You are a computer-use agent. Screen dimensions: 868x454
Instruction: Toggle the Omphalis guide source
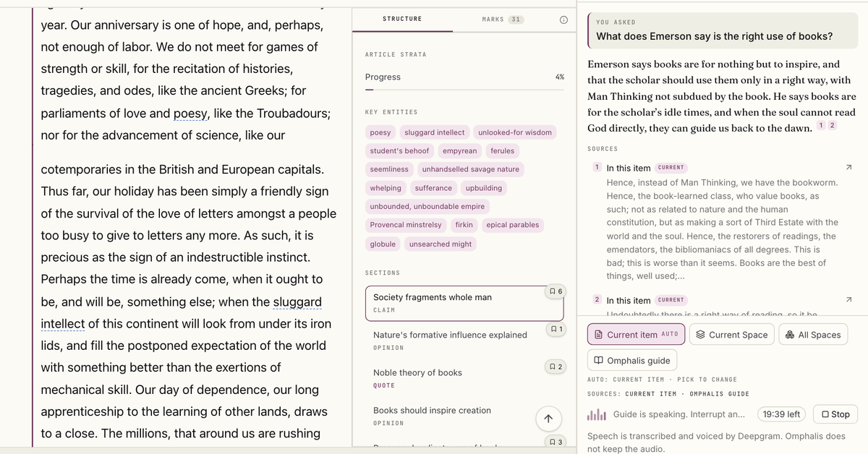631,361
